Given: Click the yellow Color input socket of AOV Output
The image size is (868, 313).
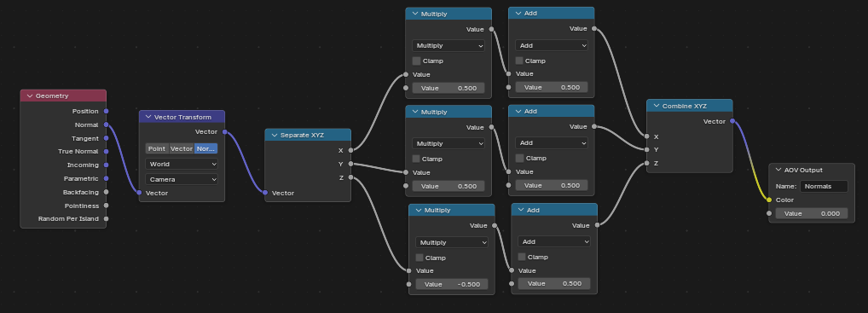Looking at the screenshot, I should pos(769,200).
